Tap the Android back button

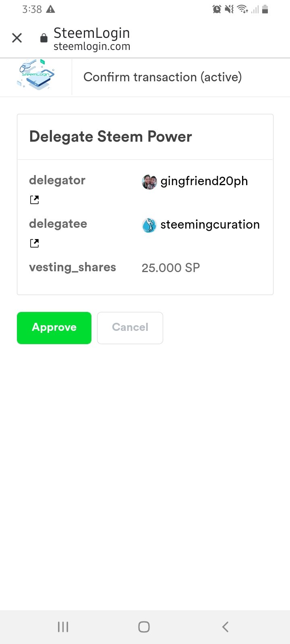[226, 627]
